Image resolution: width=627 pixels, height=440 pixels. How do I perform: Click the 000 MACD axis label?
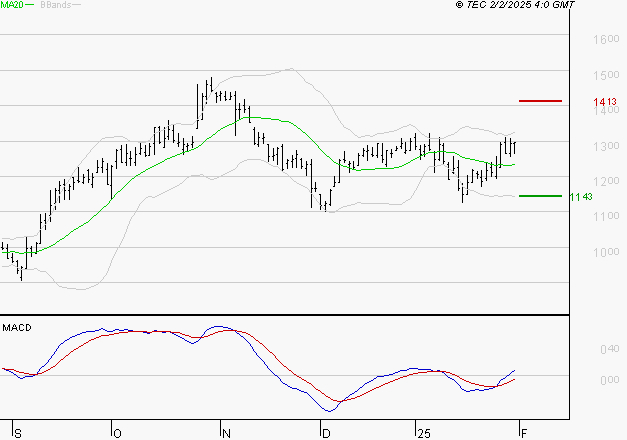click(x=610, y=380)
